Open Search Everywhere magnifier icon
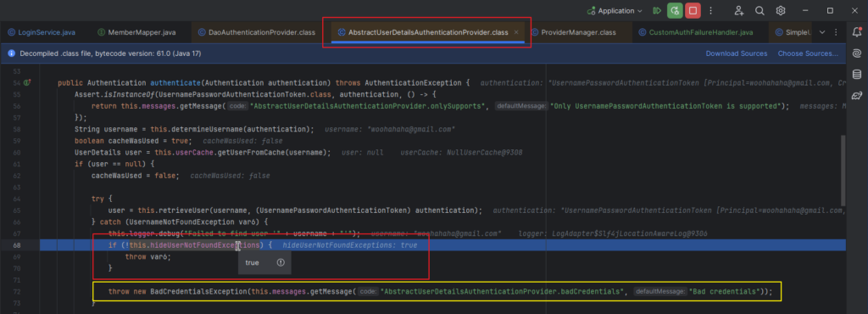The height and width of the screenshot is (314, 868). click(x=759, y=10)
